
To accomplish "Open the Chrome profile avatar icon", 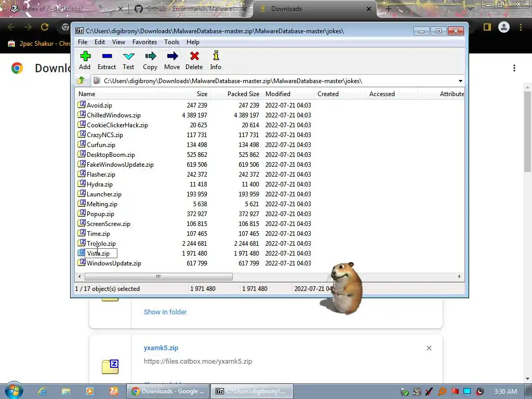I will click(x=504, y=27).
